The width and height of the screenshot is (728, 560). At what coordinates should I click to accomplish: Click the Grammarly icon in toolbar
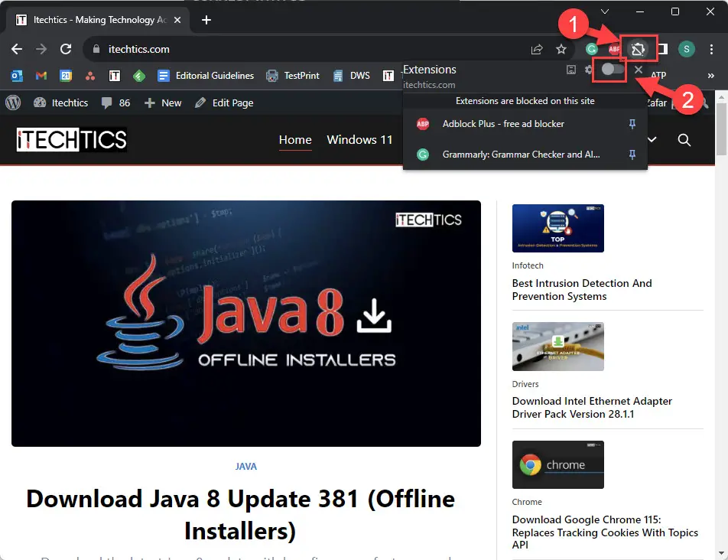point(591,50)
